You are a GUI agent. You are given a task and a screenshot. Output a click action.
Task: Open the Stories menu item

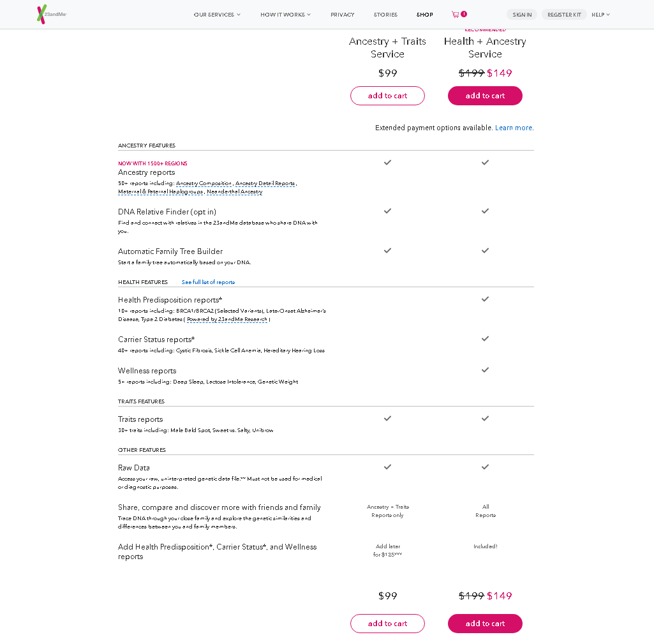tap(385, 15)
